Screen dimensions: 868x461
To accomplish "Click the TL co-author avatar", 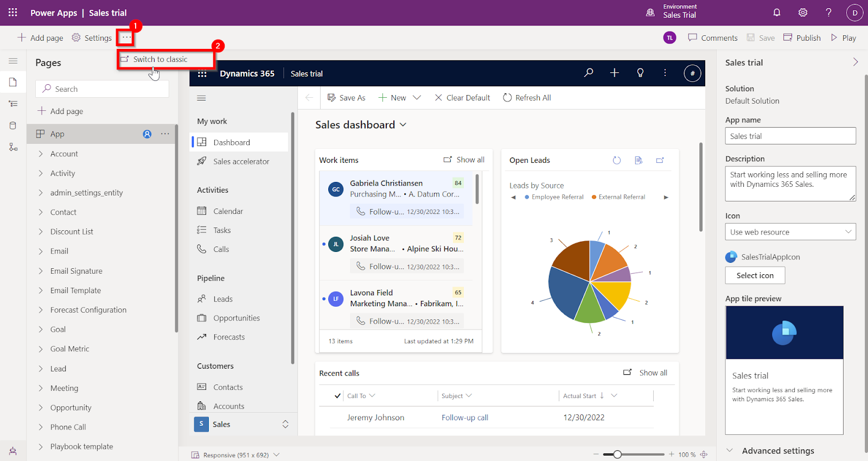I will [670, 37].
